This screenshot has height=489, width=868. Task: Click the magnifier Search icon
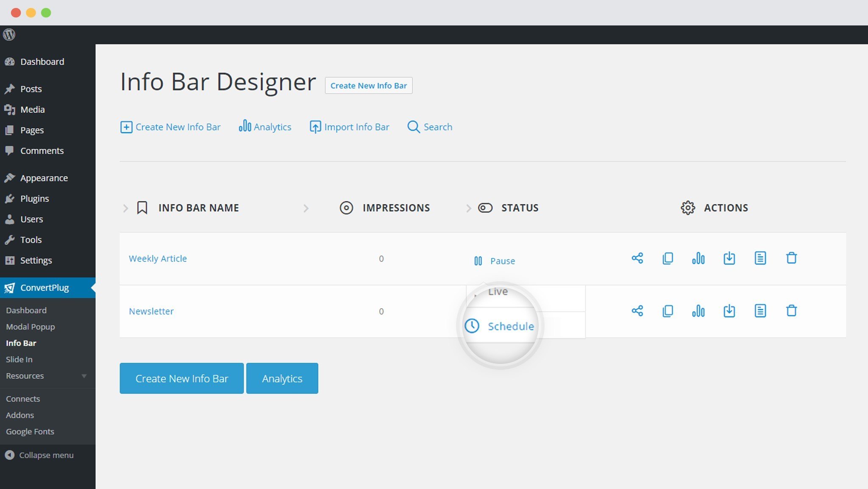(x=413, y=127)
